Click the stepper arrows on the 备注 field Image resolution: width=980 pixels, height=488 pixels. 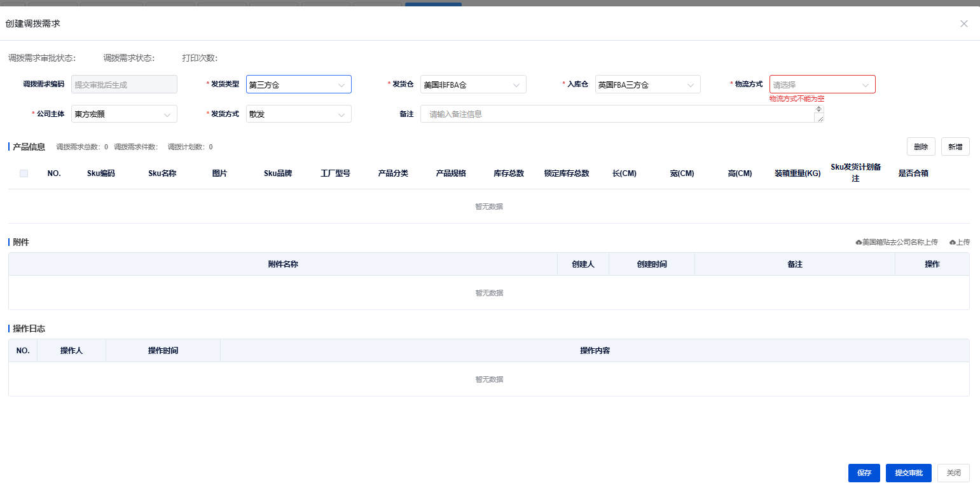point(818,109)
